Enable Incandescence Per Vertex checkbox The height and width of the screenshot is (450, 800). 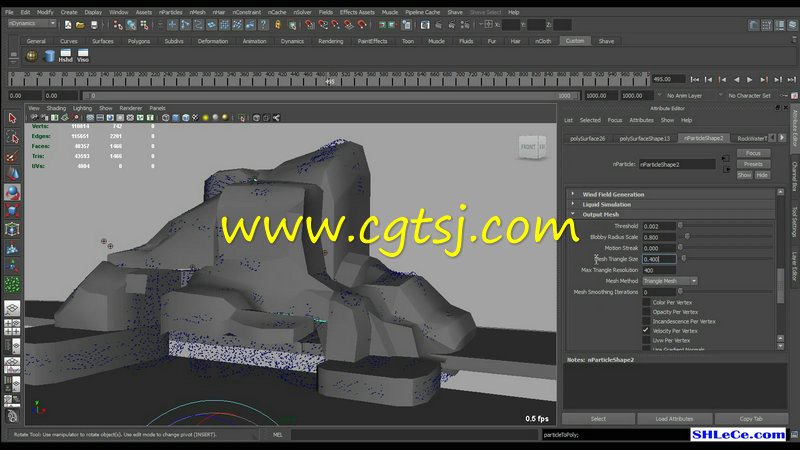(646, 321)
